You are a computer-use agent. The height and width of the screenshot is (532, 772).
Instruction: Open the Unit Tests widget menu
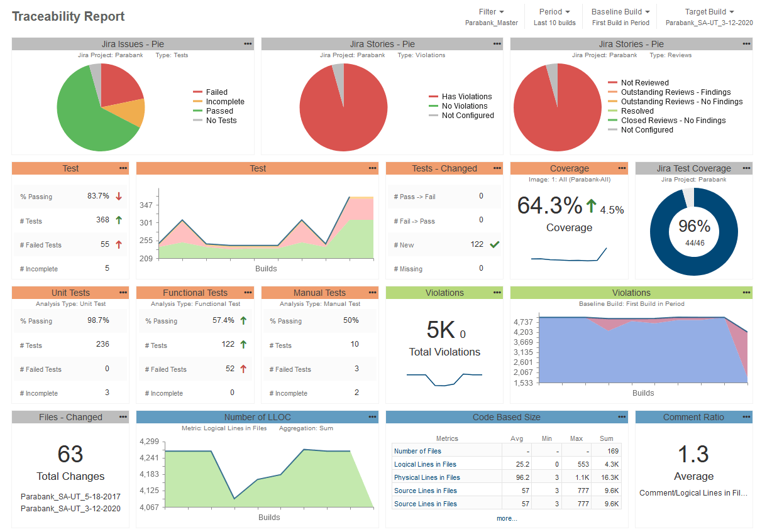(x=123, y=293)
